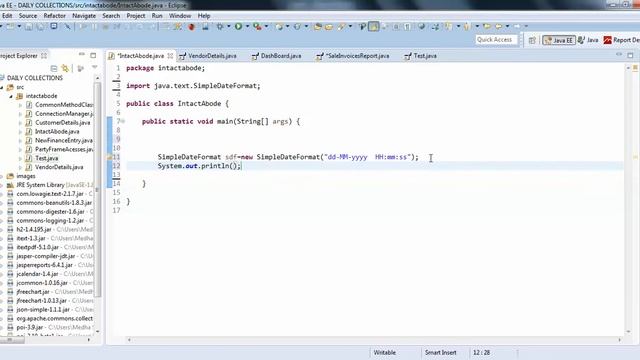This screenshot has width=640, height=360.
Task: Click the Search flashlight icon in toolbar
Action: (x=341, y=27)
